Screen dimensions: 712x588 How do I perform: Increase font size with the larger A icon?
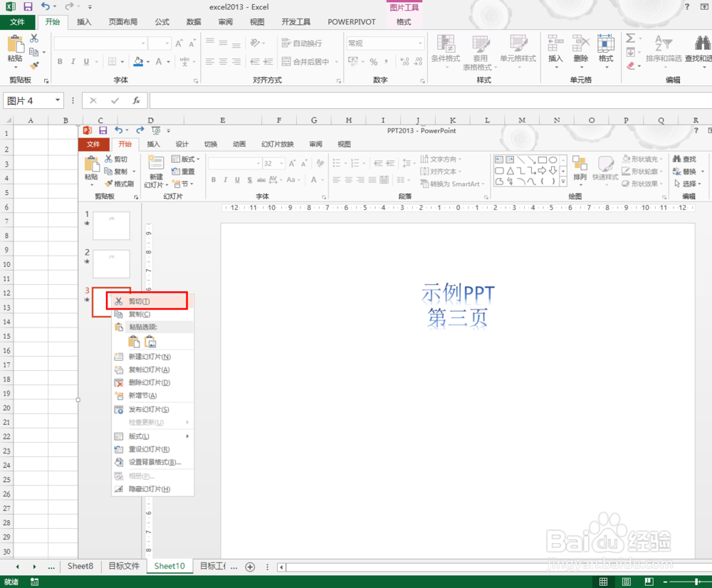pyautogui.click(x=179, y=43)
